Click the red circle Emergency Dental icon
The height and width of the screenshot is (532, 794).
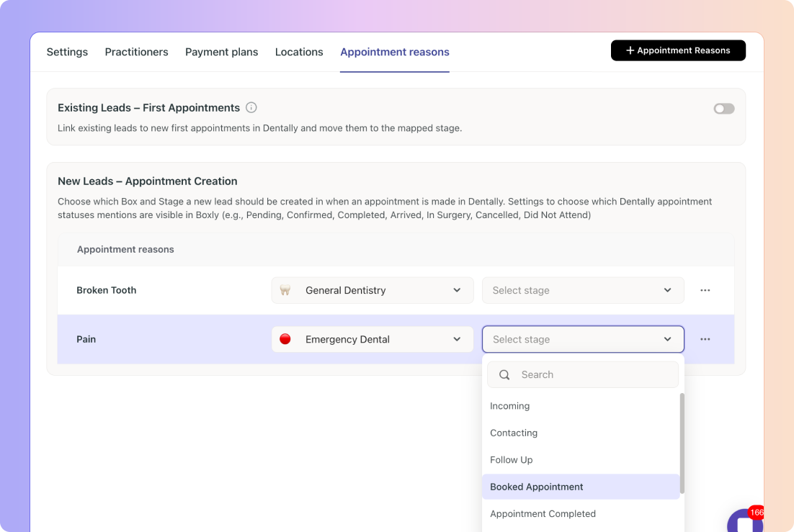pos(285,339)
